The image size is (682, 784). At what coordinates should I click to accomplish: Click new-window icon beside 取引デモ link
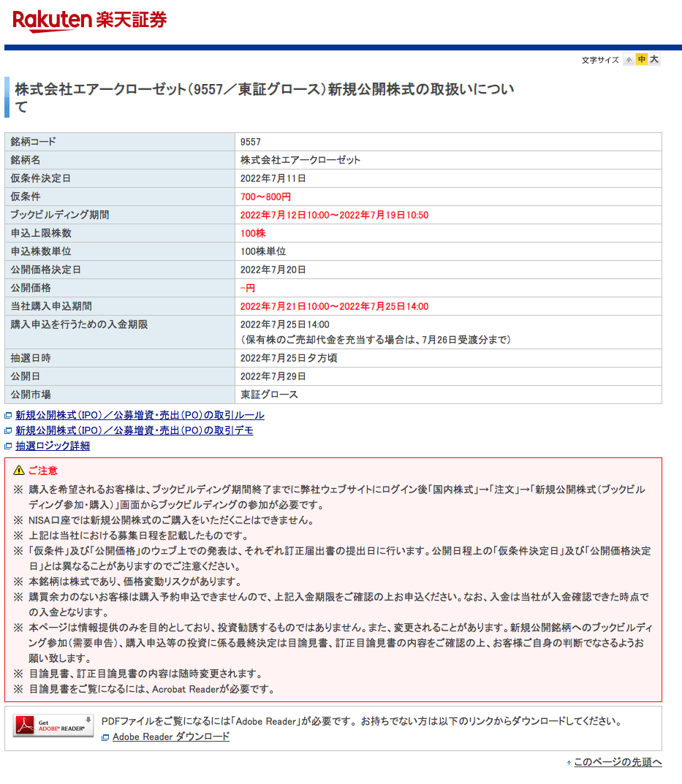pyautogui.click(x=9, y=431)
